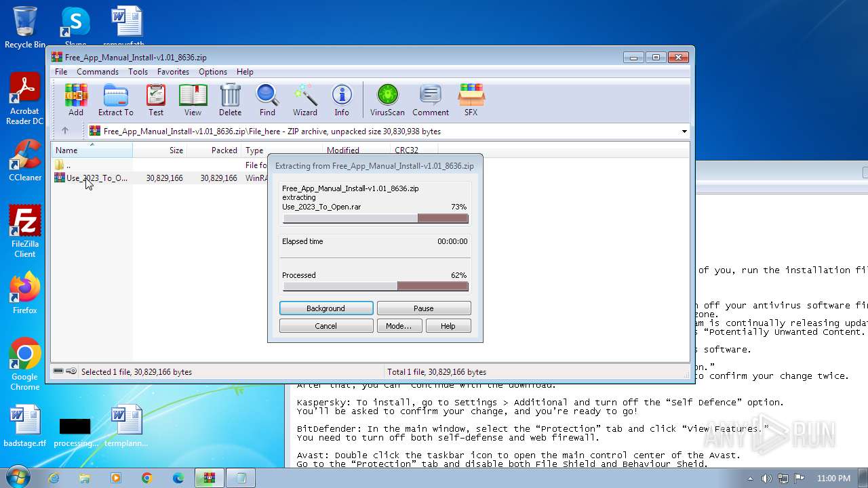
Task: Click the key icon in status bar
Action: pyautogui.click(x=71, y=371)
